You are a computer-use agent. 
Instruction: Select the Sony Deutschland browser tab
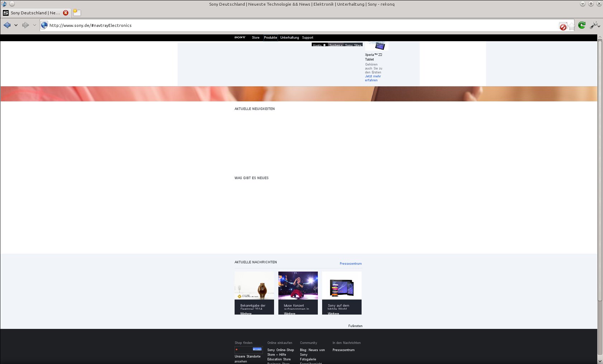coord(35,13)
